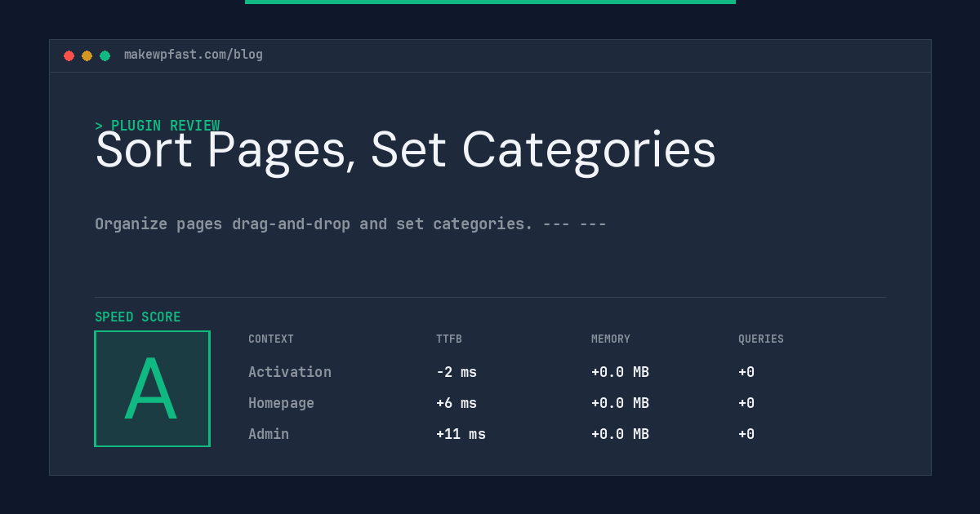The image size is (980, 514).
Task: Click the grade A score box
Action: (152, 388)
